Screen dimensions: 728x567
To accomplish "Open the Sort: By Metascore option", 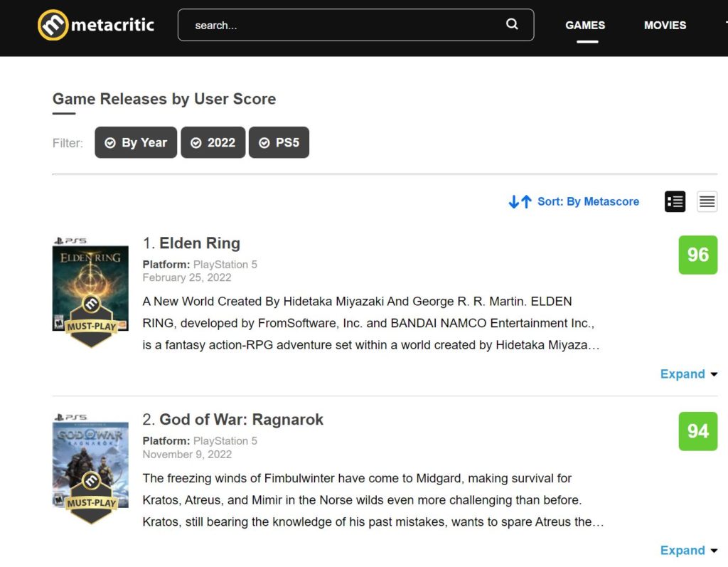I will 588,201.
